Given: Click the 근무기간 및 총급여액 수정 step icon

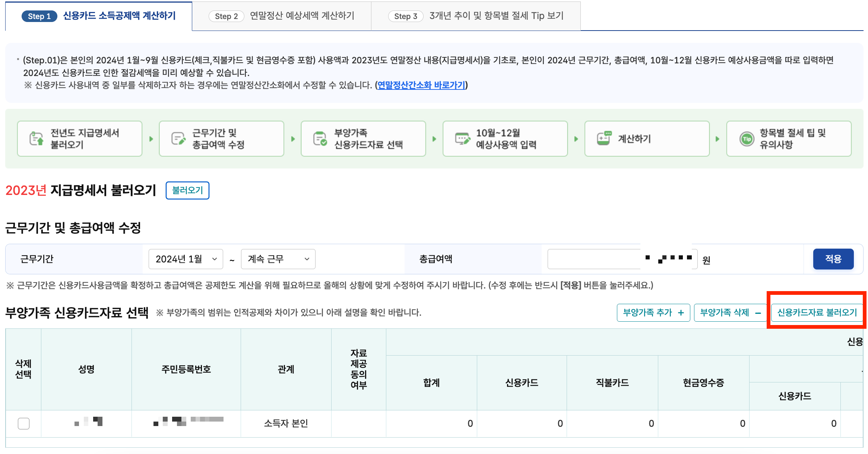Looking at the screenshot, I should coord(178,139).
